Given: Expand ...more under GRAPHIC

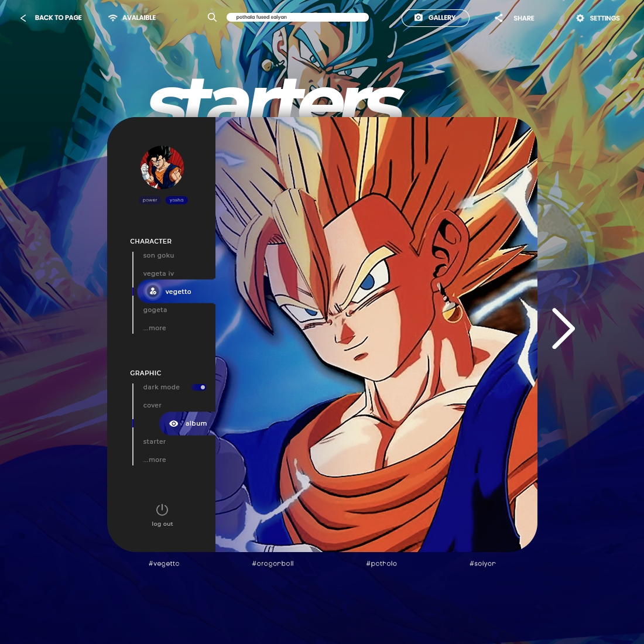Looking at the screenshot, I should point(155,460).
